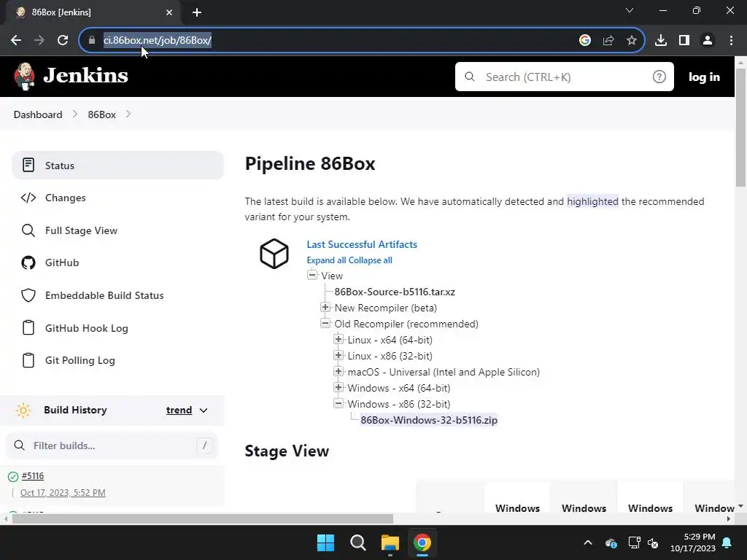Download 86Box-Windows-32-b5116.zip
747x560 pixels.
[429, 420]
